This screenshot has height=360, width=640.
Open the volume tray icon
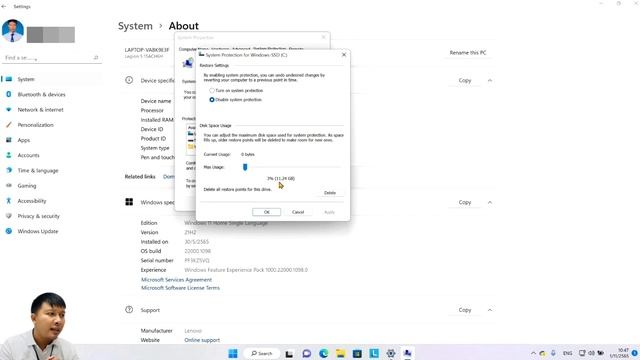pos(591,353)
